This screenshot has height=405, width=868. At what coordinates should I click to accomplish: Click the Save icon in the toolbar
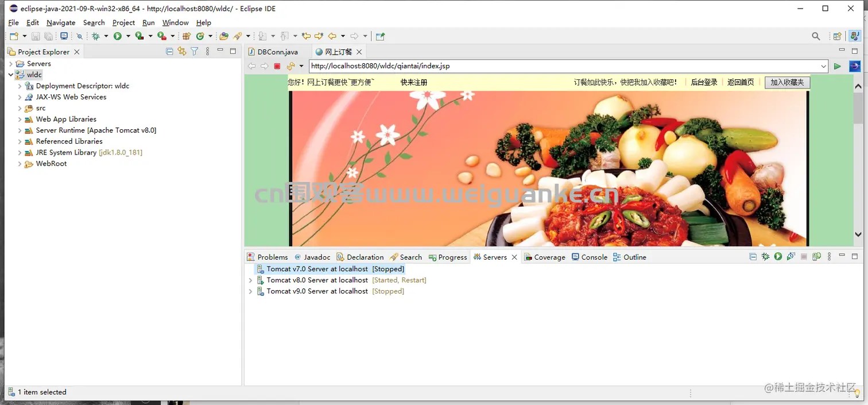pyautogui.click(x=35, y=36)
